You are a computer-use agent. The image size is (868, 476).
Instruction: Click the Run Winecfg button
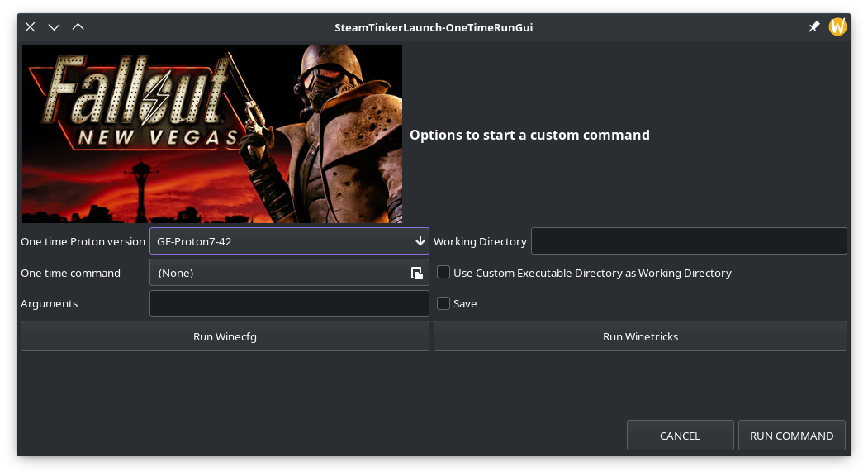click(225, 336)
